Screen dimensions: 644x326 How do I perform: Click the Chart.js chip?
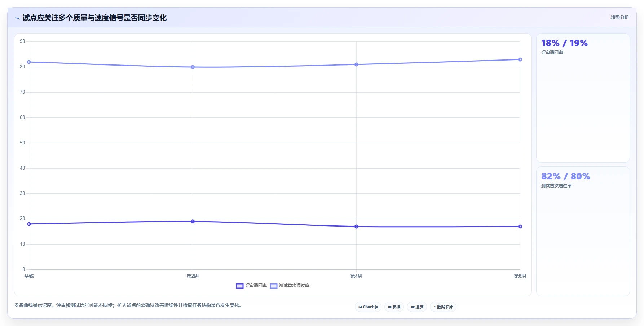368,307
